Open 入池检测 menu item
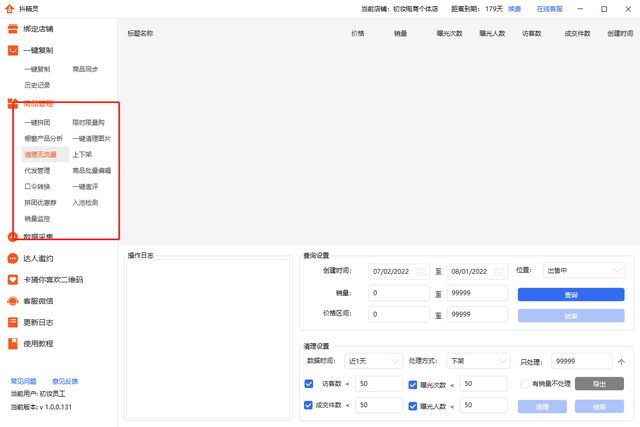This screenshot has height=427, width=640. coord(85,202)
